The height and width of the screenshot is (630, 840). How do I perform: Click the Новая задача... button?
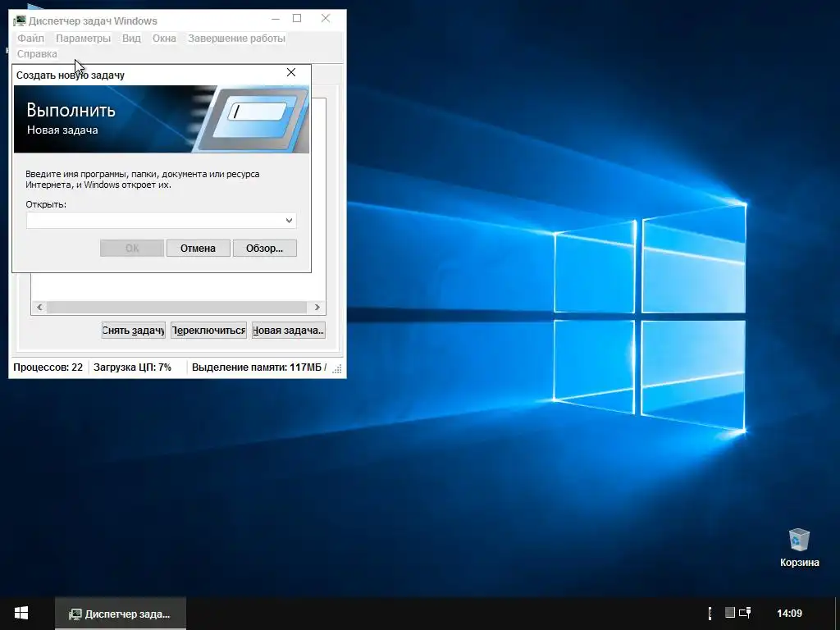pyautogui.click(x=288, y=331)
